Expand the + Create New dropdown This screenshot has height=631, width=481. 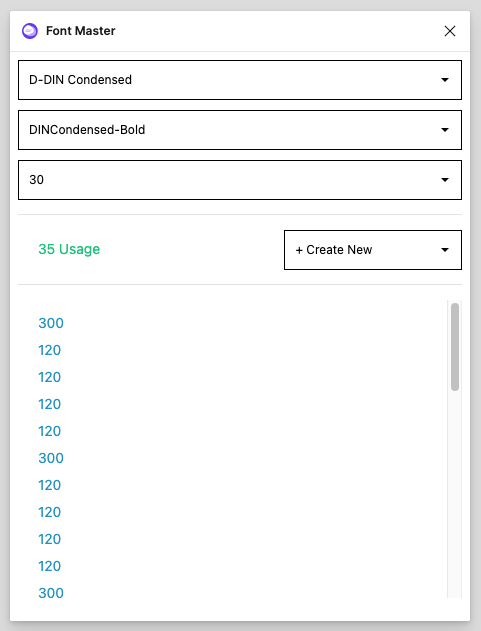[373, 250]
